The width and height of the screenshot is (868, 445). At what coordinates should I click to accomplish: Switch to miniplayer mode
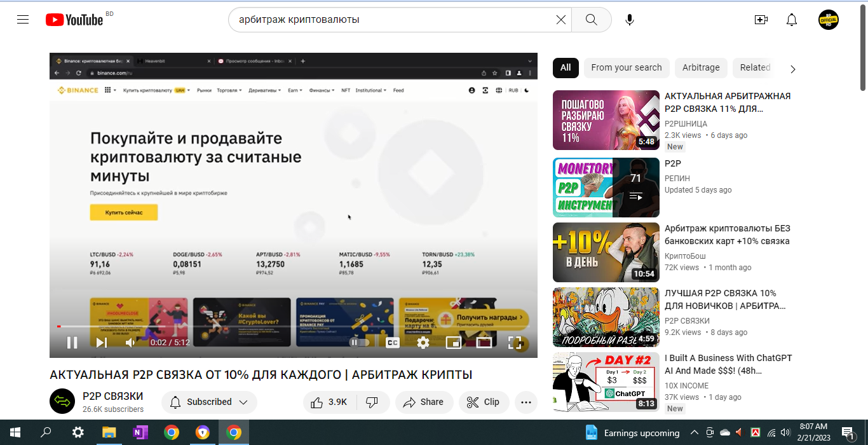click(454, 343)
